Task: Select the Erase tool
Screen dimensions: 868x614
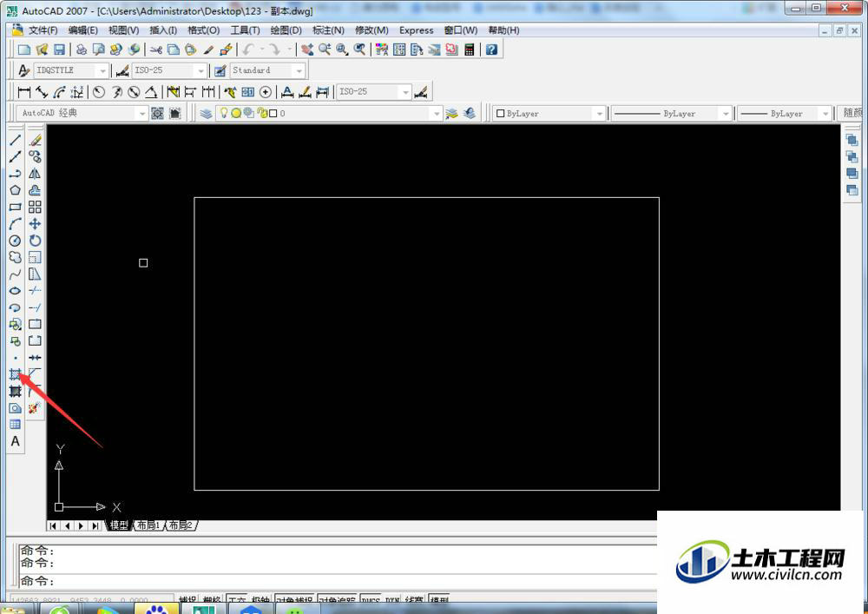Action: click(x=35, y=140)
